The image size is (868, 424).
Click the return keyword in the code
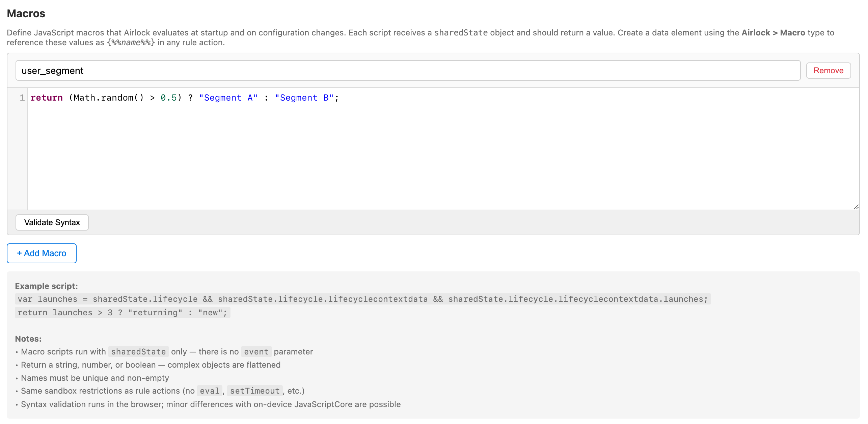tap(47, 98)
